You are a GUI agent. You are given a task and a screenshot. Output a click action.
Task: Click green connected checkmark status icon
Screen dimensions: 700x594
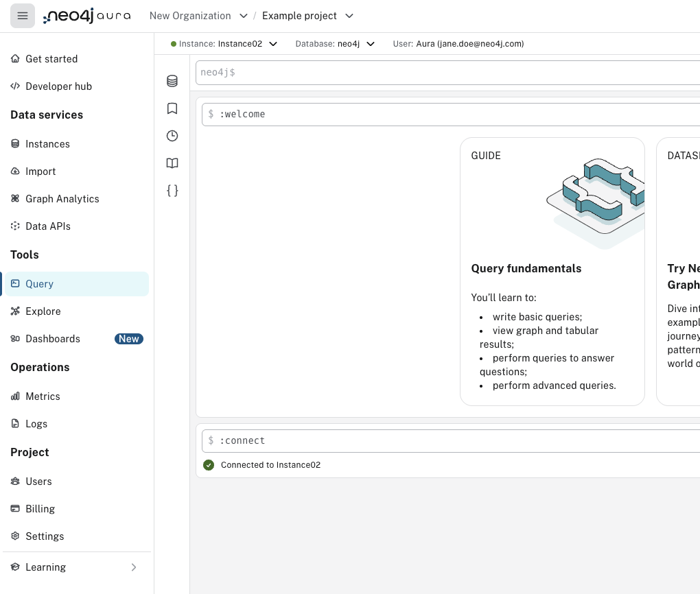point(209,465)
